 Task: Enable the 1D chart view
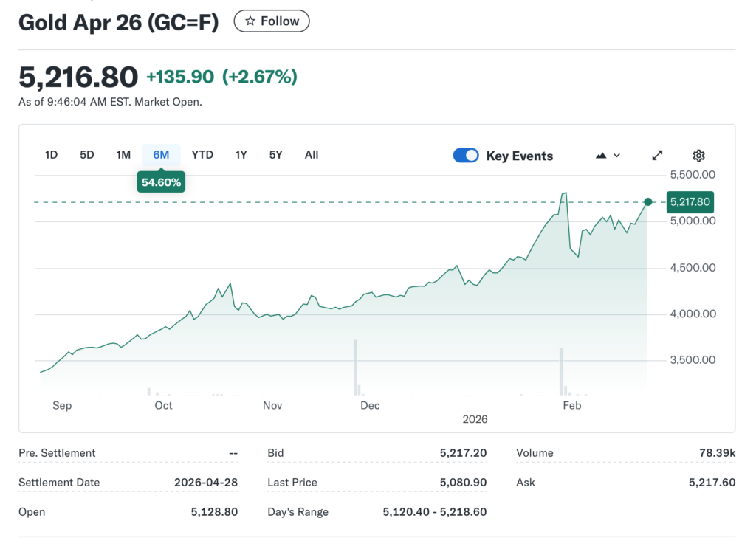click(51, 155)
